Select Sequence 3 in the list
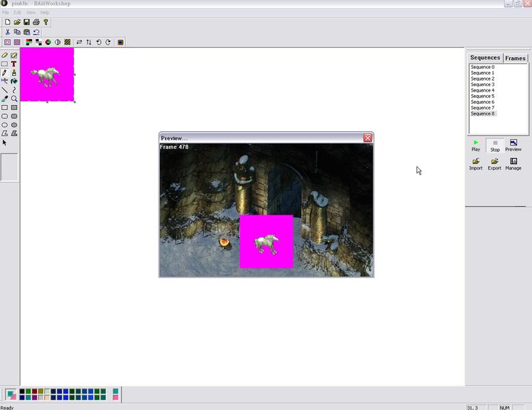Image resolution: width=532 pixels, height=410 pixels. click(x=483, y=85)
